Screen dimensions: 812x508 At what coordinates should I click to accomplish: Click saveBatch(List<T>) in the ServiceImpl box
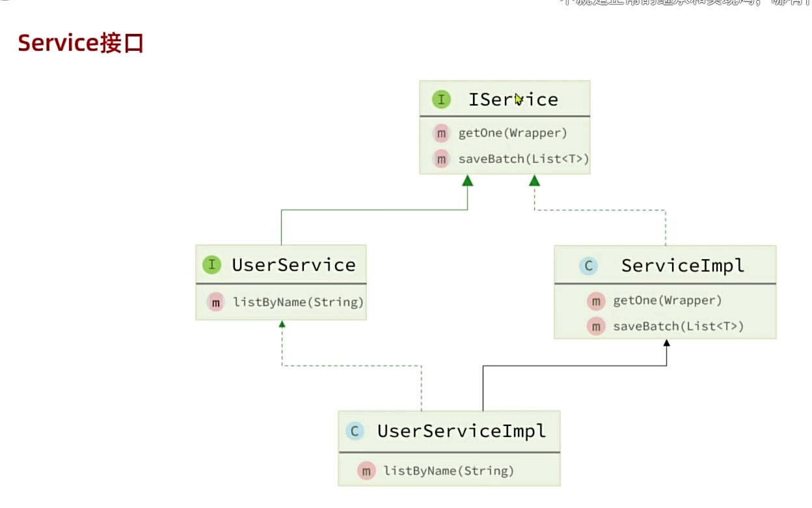pos(679,326)
